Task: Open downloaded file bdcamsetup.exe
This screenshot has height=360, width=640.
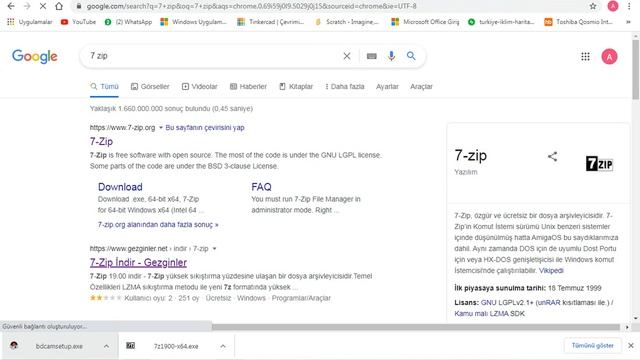Action: [59, 346]
